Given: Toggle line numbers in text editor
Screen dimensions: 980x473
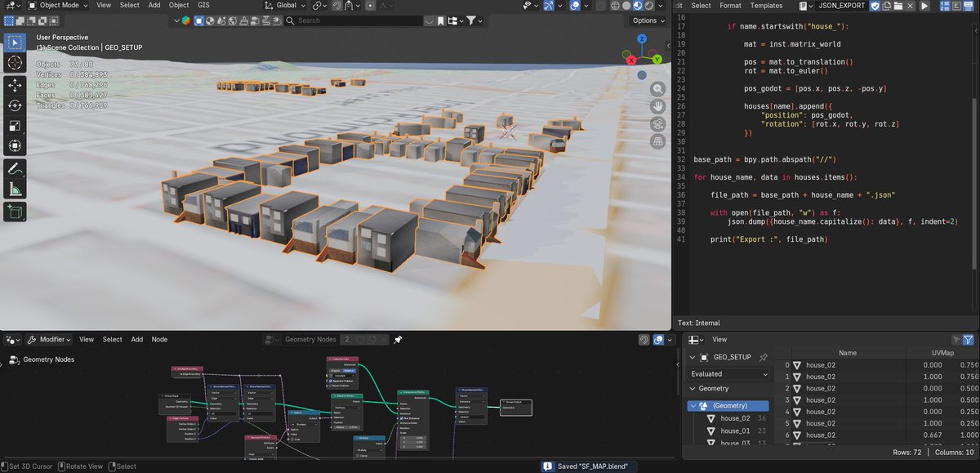Looking at the screenshot, I should pyautogui.click(x=944, y=6).
